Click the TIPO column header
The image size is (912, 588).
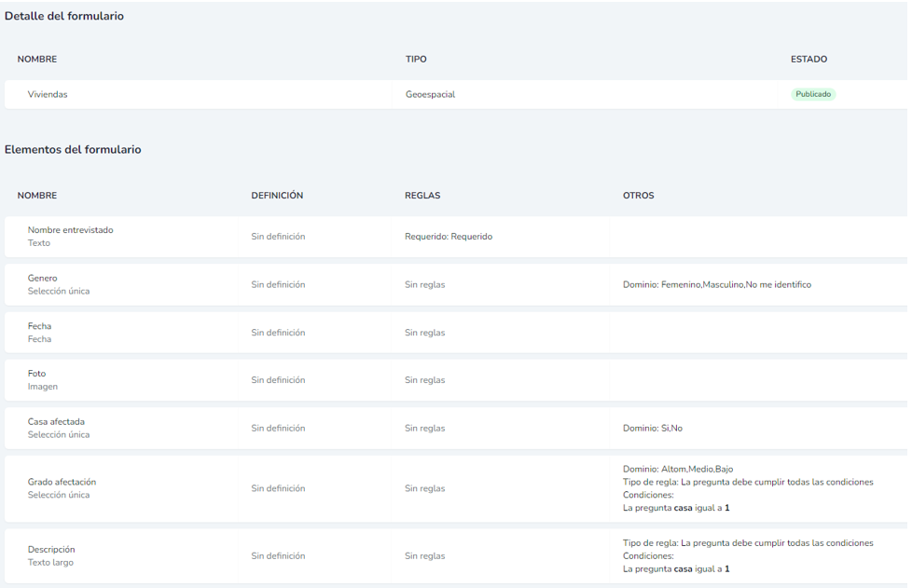[416, 60]
